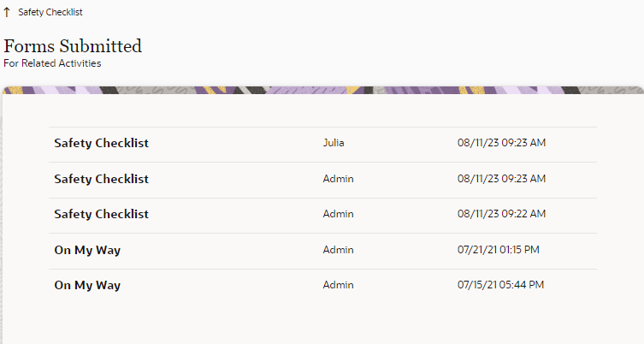Image resolution: width=644 pixels, height=344 pixels.
Task: Click the second 08/11/23 09:23 AM timestamp
Action: pyautogui.click(x=501, y=179)
